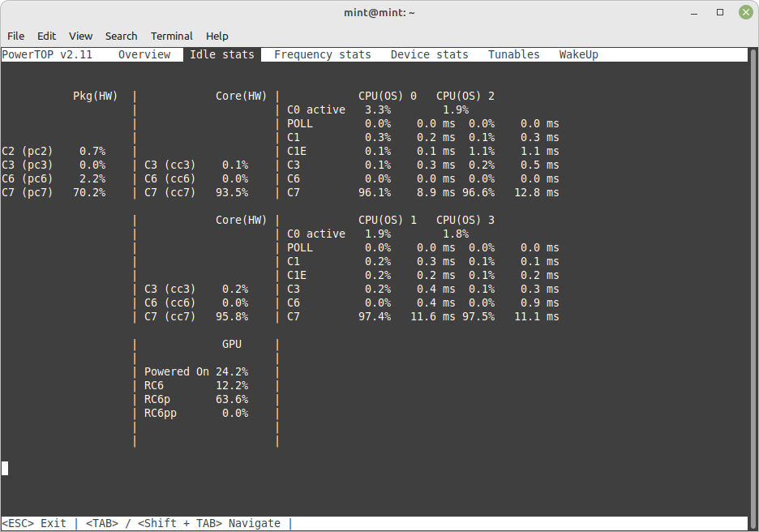Image resolution: width=759 pixels, height=532 pixels.
Task: Maximize the terminal window
Action: (719, 12)
